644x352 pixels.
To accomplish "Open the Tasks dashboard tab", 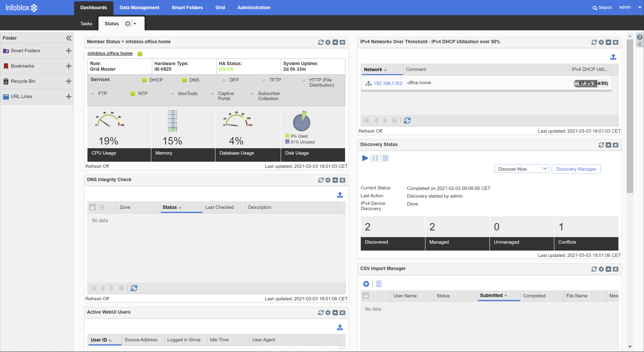I will pyautogui.click(x=86, y=24).
